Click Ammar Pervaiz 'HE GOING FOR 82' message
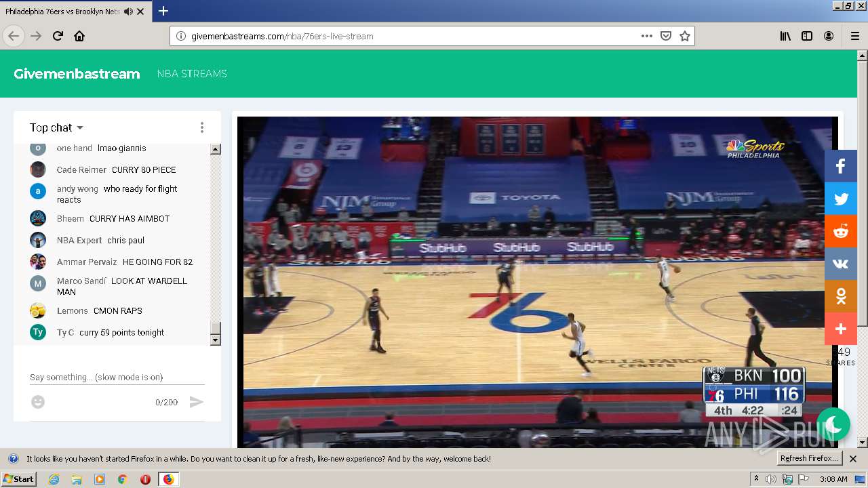The width and height of the screenshot is (868, 488). (x=157, y=262)
